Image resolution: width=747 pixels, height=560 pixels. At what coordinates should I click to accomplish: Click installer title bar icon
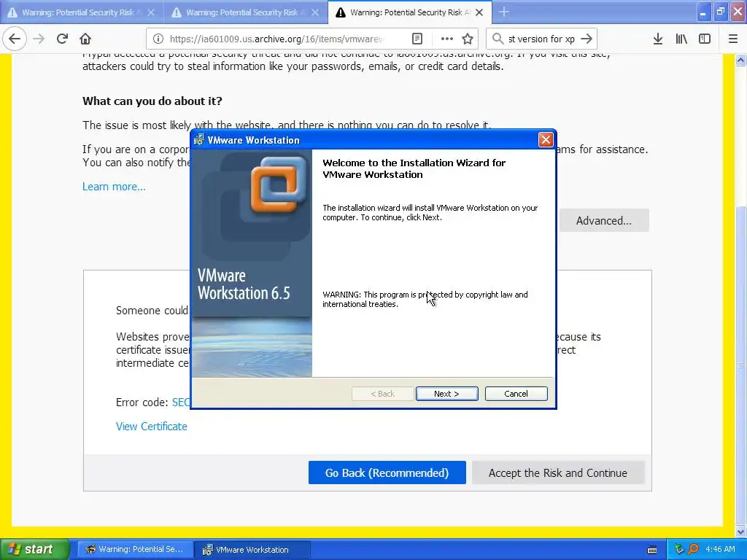(x=199, y=139)
